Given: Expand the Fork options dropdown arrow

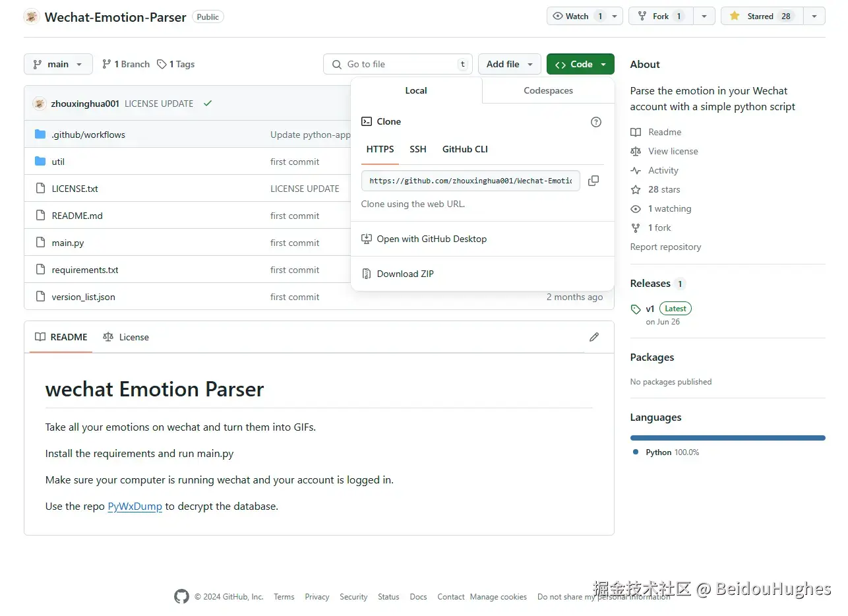Looking at the screenshot, I should point(704,16).
